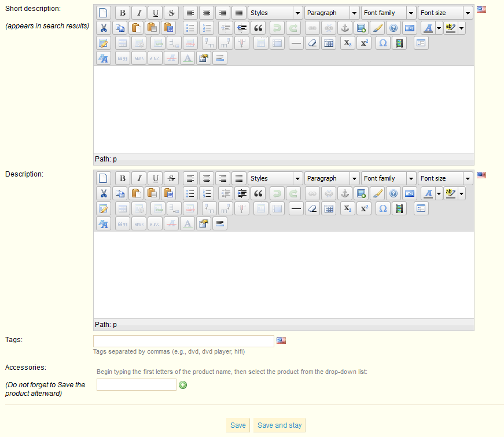Click Insert table icon in Description editor

(329, 208)
